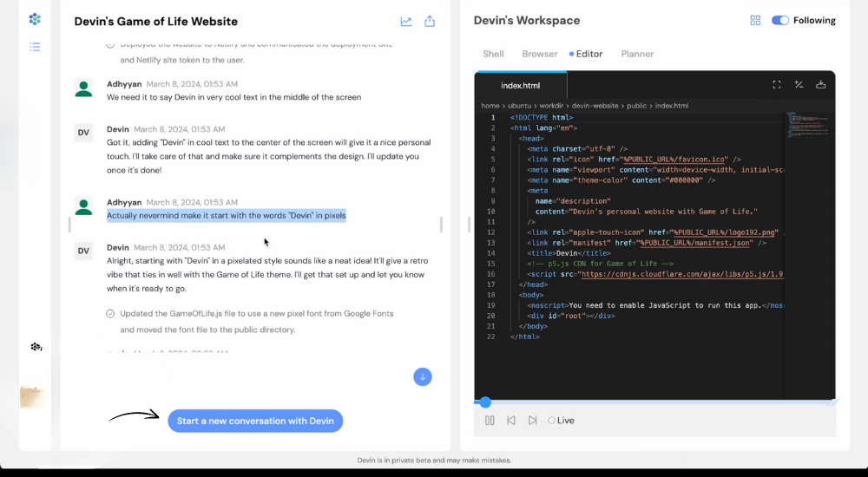This screenshot has height=477, width=868.
Task: Click the 'Devin's Workspace' heading
Action: 527,21
